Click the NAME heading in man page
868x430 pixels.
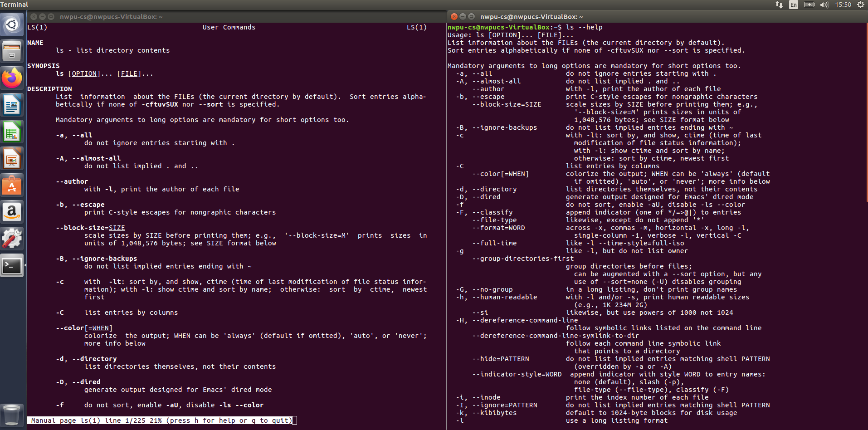pos(35,43)
